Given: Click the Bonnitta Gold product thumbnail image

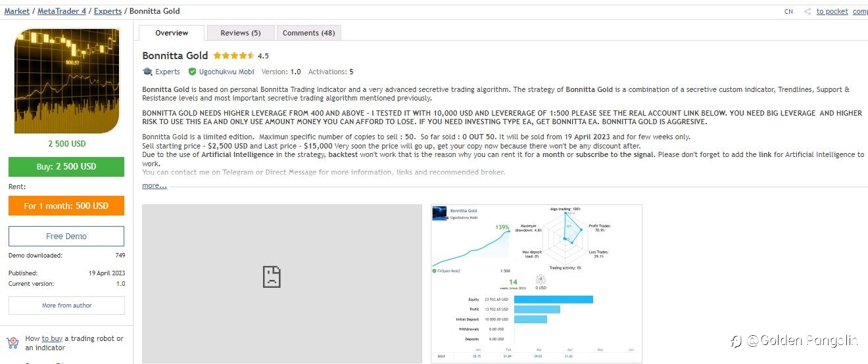Looking at the screenshot, I should click(x=67, y=81).
